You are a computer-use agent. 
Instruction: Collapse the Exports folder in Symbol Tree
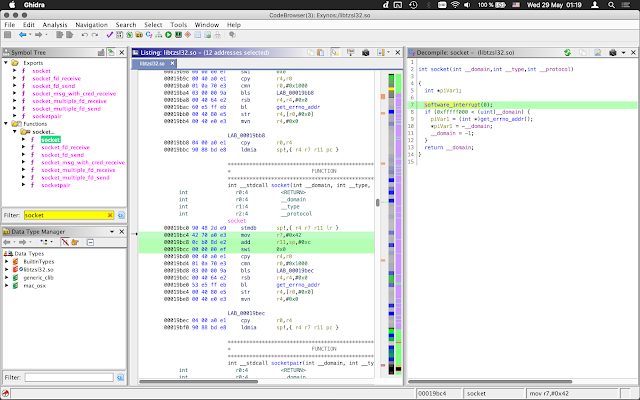coord(7,64)
